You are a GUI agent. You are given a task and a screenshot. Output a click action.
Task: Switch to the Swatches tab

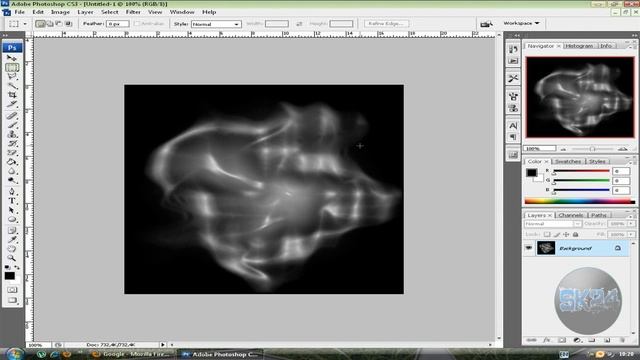pyautogui.click(x=568, y=162)
